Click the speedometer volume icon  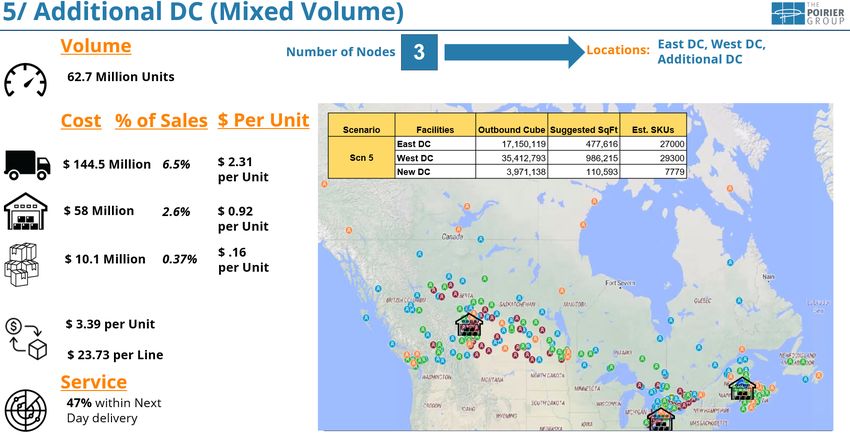click(x=25, y=80)
